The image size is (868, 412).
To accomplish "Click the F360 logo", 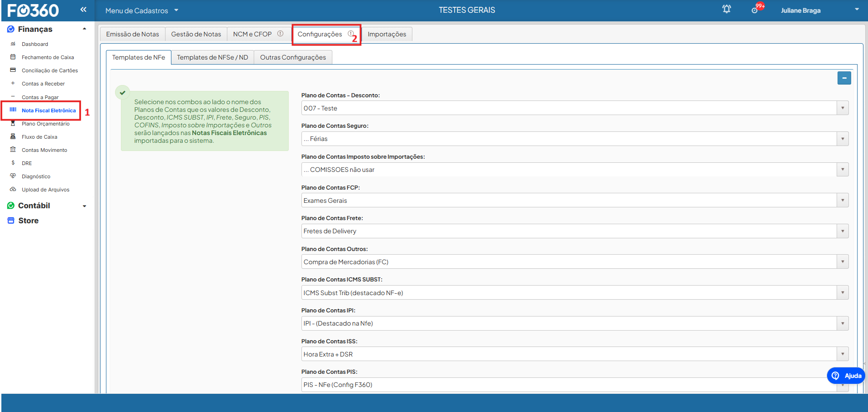I will coord(33,10).
